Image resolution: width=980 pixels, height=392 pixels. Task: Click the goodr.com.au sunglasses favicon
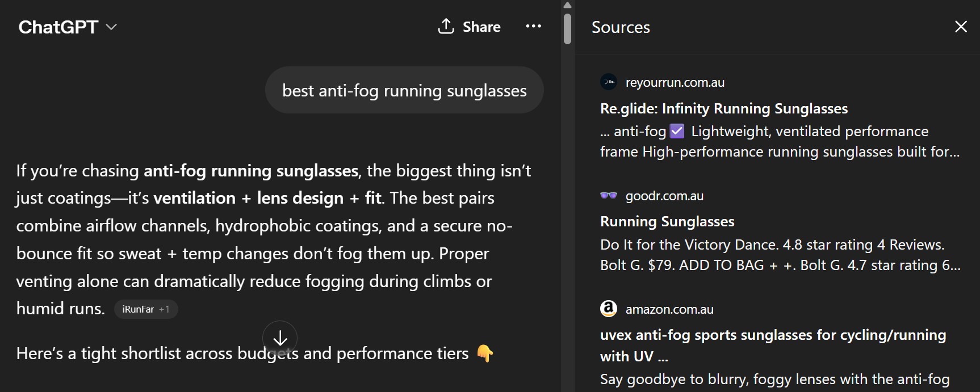click(608, 196)
